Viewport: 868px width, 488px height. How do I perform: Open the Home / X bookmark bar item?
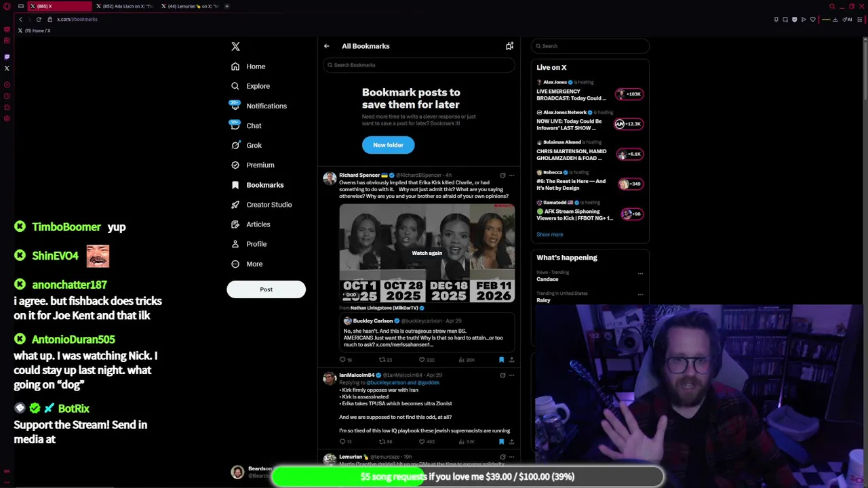click(34, 30)
